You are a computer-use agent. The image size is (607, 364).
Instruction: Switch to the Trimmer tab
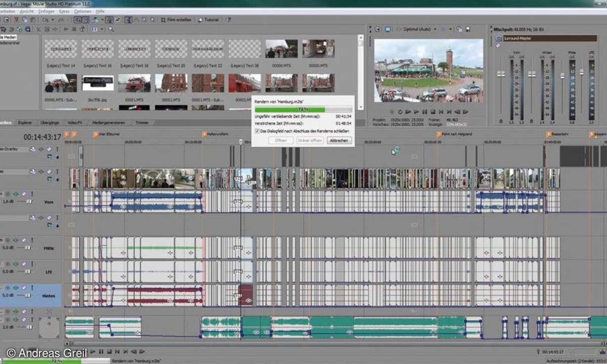[x=142, y=122]
